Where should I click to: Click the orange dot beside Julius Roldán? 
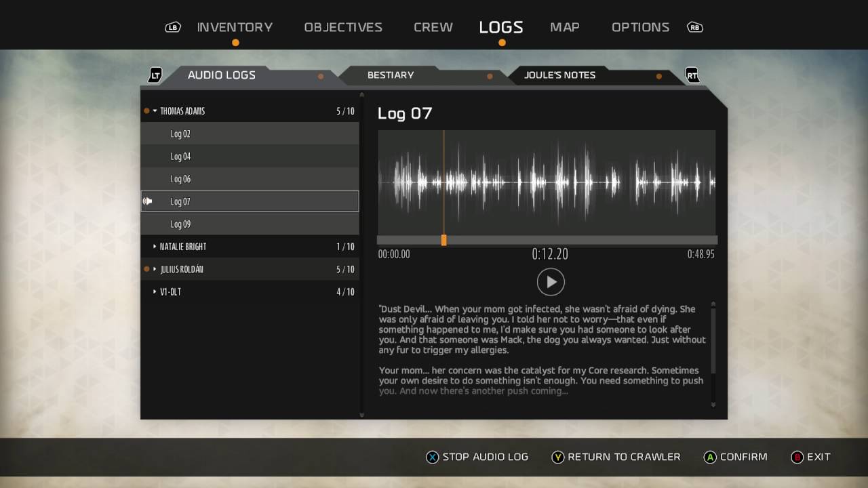click(x=146, y=269)
